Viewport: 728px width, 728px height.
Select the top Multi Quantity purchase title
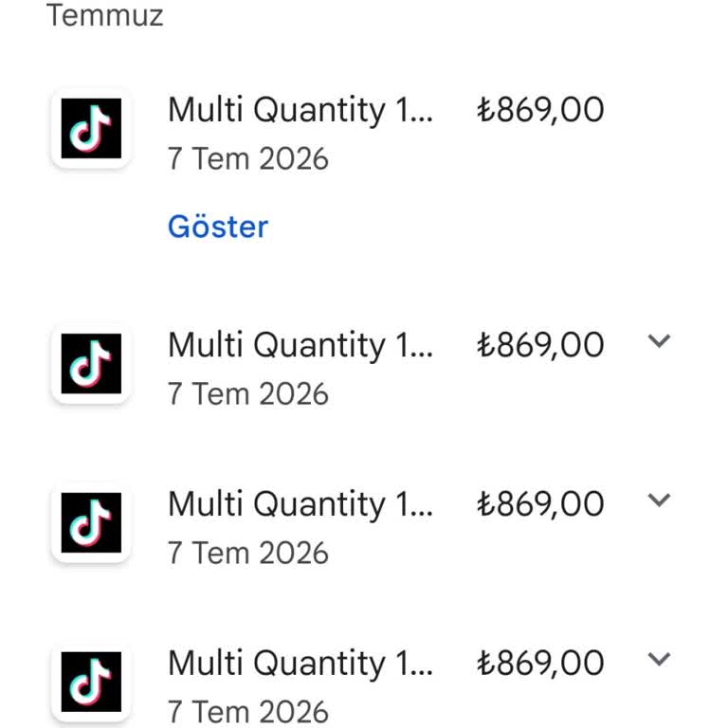coord(300,111)
